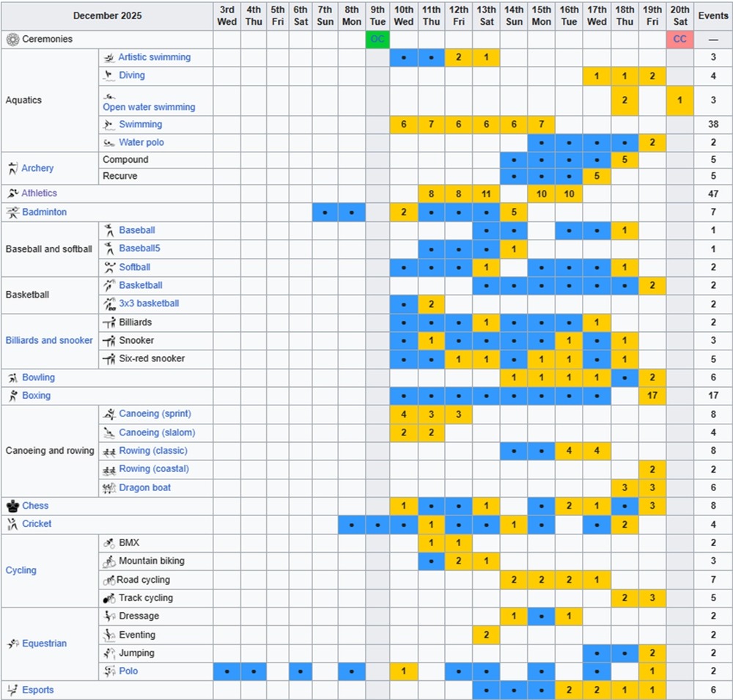Open the Canoeing (slalom) link
The width and height of the screenshot is (733, 700).
tap(157, 432)
